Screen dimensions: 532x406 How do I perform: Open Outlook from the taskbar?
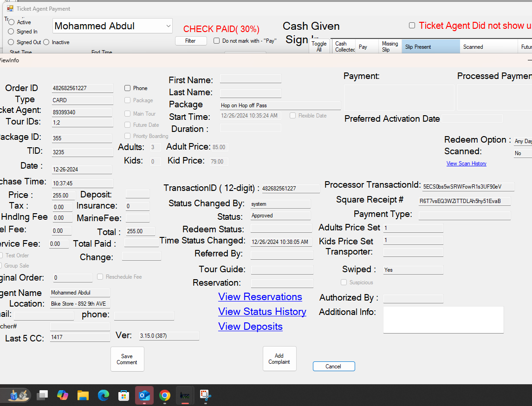pyautogui.click(x=144, y=395)
